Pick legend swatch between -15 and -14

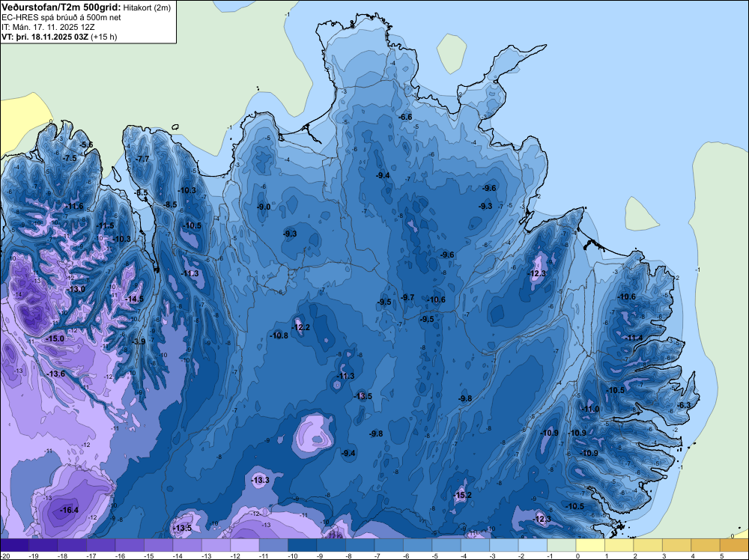click(x=158, y=545)
